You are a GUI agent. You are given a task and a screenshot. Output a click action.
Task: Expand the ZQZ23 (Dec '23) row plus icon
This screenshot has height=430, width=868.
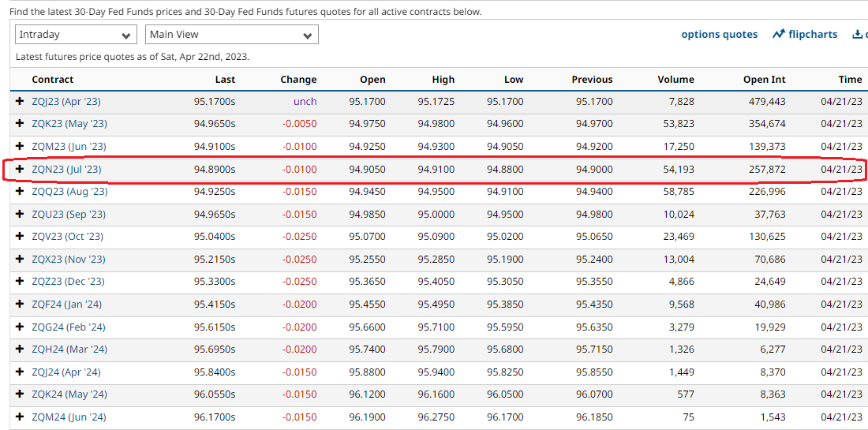coord(20,282)
